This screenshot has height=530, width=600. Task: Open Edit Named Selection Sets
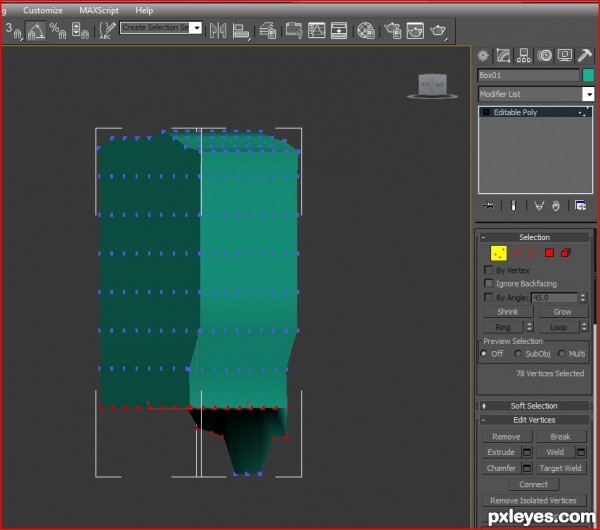(107, 30)
